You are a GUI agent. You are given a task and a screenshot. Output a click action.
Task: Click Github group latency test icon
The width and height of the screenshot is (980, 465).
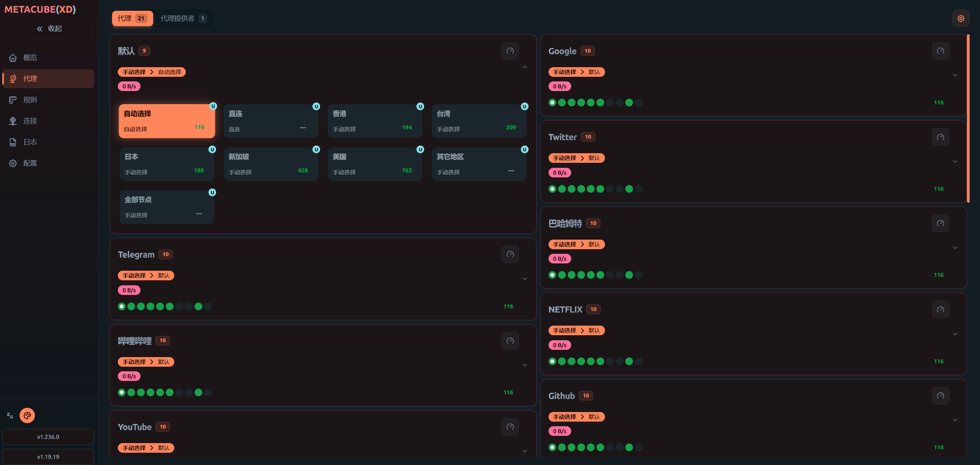coord(940,396)
